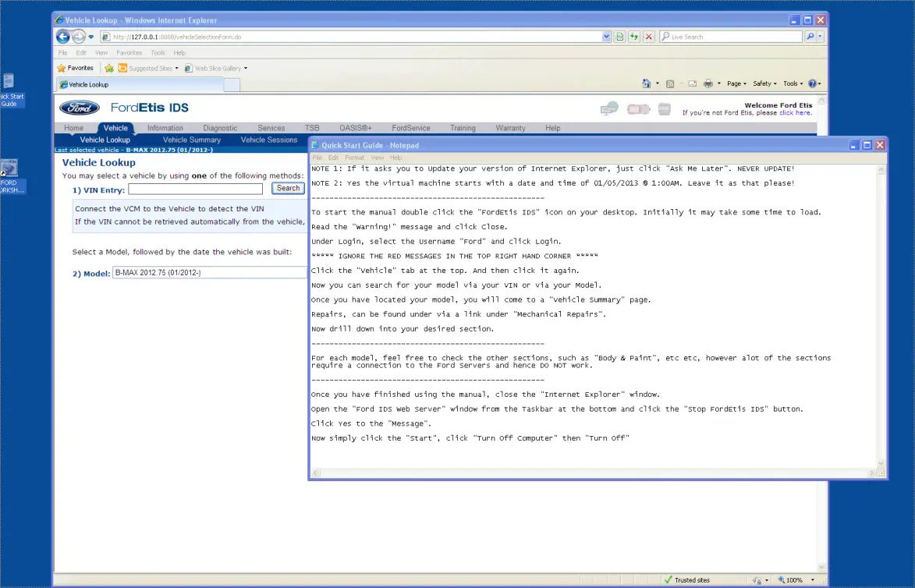Click the red stop loading icon
This screenshot has height=588, width=915.
tap(648, 36)
